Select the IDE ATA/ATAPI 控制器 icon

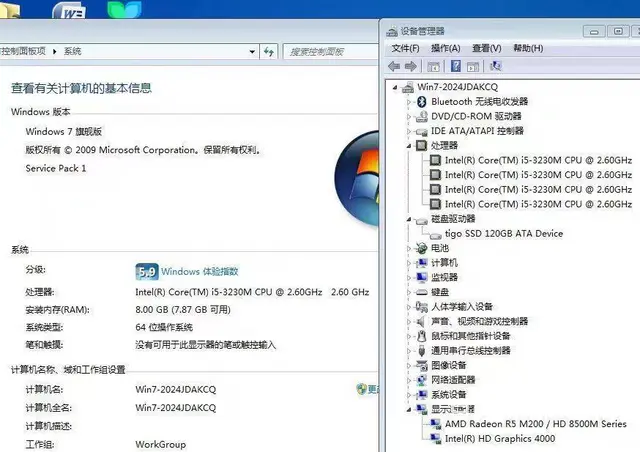point(422,131)
